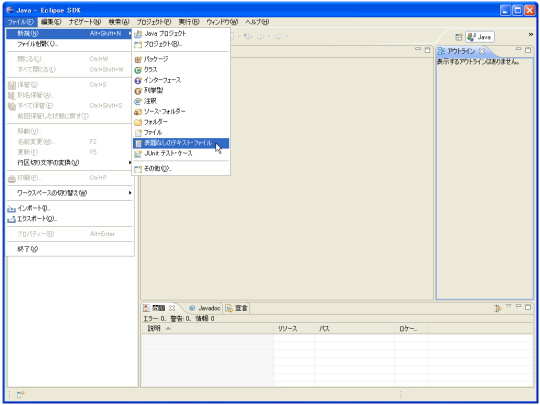540x405 pixels.
Task: Close the アウトライン view tab
Action: (x=482, y=51)
